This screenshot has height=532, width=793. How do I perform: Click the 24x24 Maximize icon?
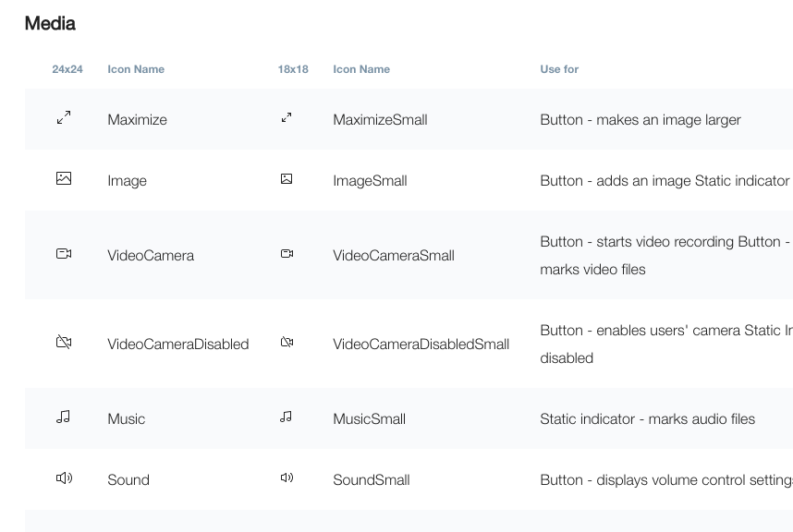(64, 118)
